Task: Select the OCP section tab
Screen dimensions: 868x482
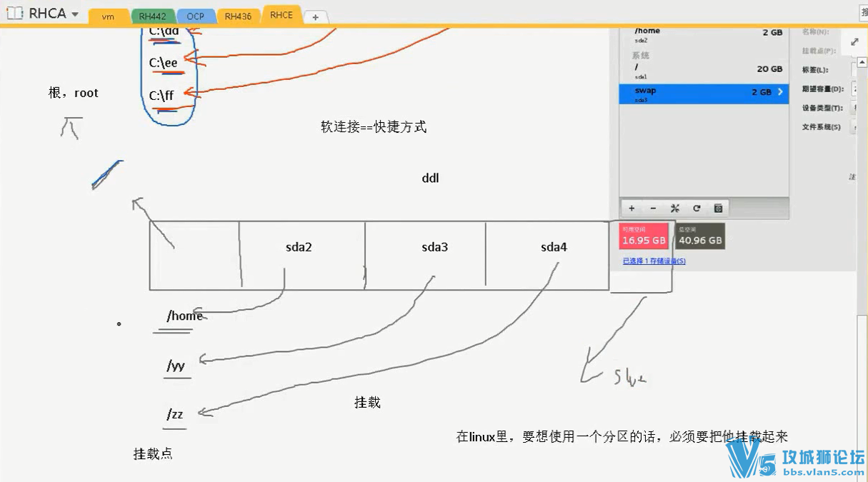Action: [195, 16]
